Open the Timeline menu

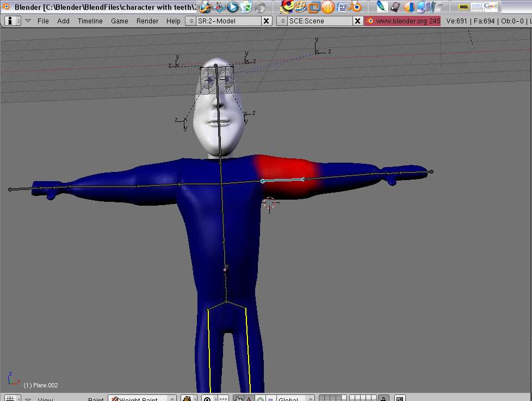coord(90,21)
